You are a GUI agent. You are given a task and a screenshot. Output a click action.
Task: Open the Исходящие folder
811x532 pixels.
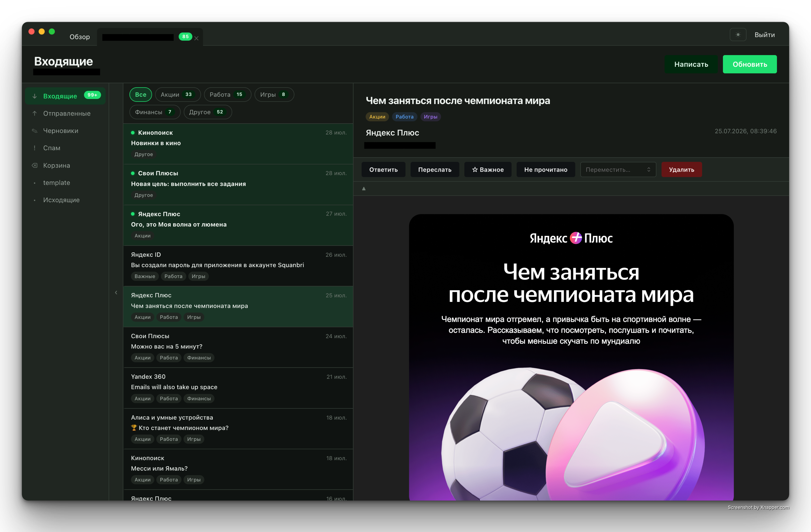coord(65,200)
